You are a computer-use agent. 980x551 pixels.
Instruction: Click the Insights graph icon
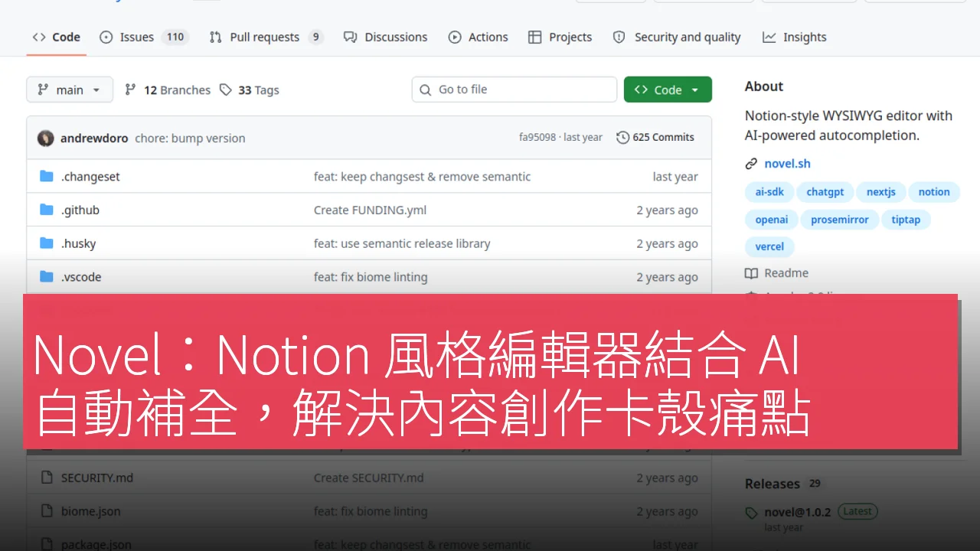(x=769, y=37)
